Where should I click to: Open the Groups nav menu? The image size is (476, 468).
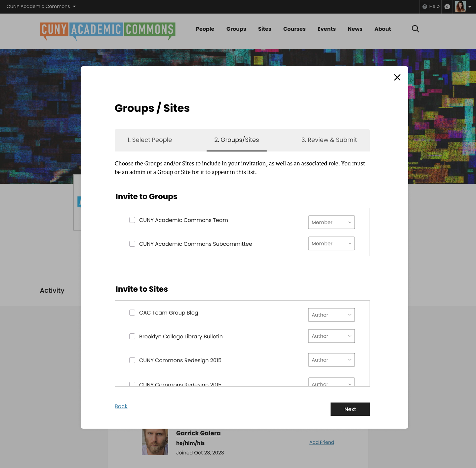(236, 29)
